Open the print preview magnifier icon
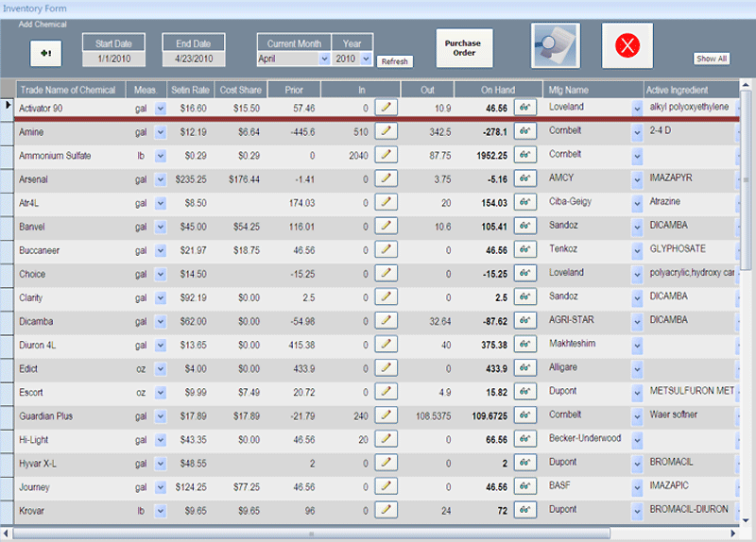 556,45
